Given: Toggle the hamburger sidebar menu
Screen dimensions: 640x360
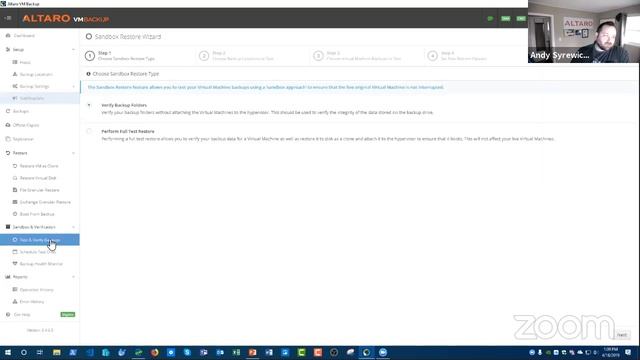Looking at the screenshot, I should click(8, 18).
